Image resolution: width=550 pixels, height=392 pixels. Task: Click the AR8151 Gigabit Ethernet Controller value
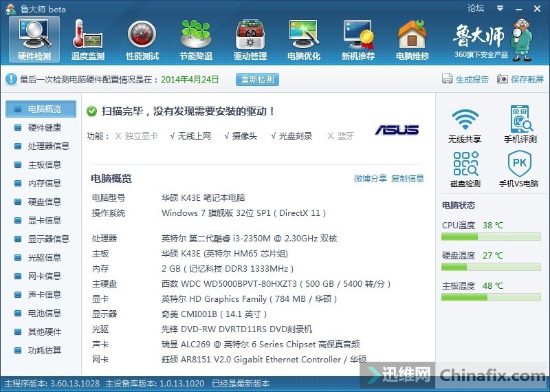coord(264,359)
